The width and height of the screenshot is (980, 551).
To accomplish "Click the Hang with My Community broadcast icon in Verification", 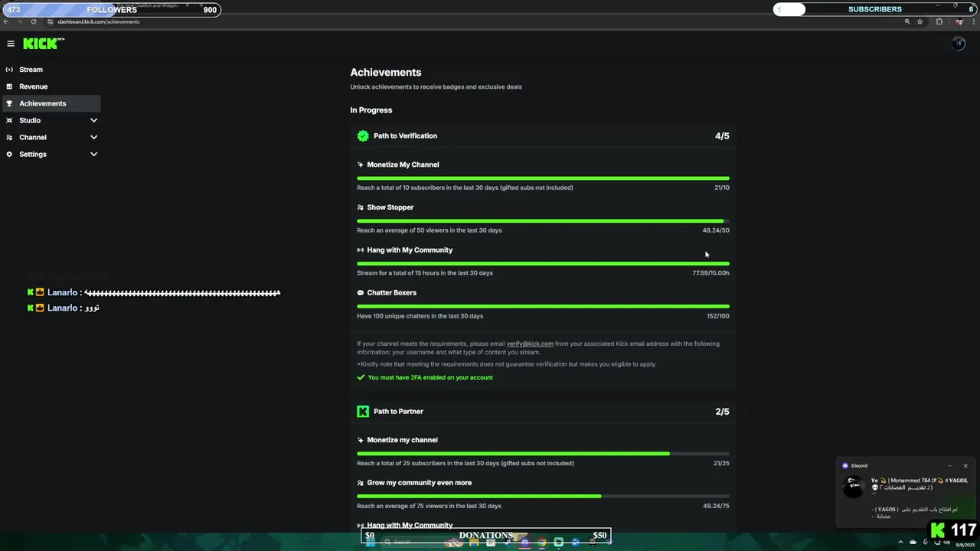I will (x=361, y=250).
